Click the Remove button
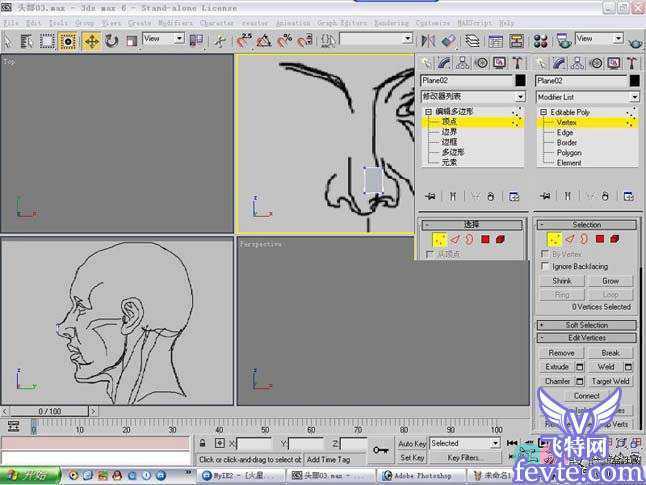Image resolution: width=646 pixels, height=485 pixels. tap(561, 353)
